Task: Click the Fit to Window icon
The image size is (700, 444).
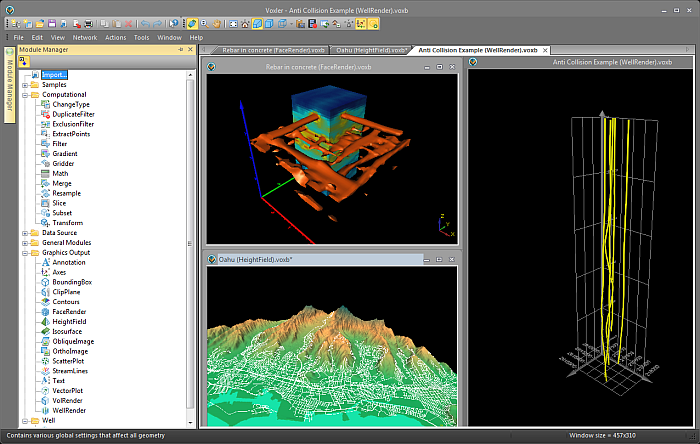Action: tap(233, 24)
